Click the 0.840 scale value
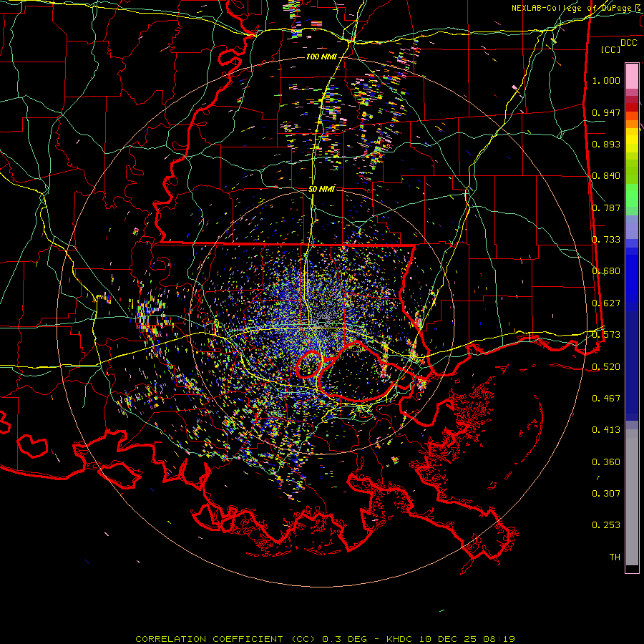 coord(606,176)
